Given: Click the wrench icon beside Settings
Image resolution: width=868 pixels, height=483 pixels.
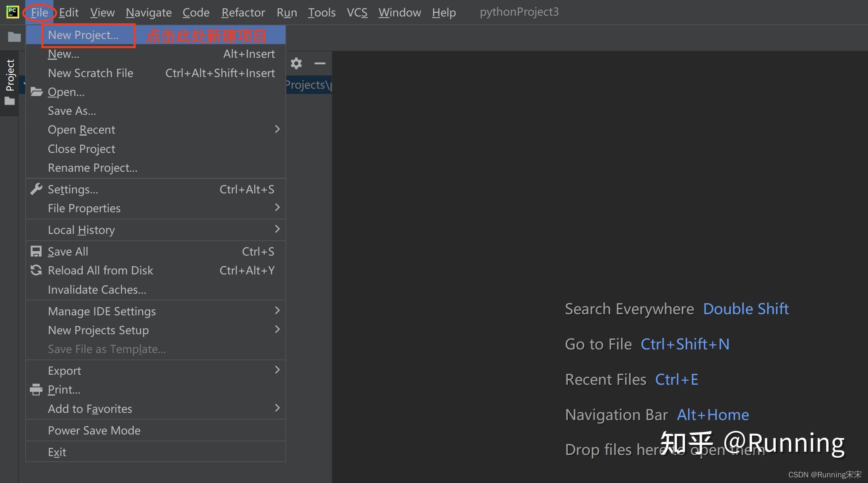Looking at the screenshot, I should click(36, 189).
